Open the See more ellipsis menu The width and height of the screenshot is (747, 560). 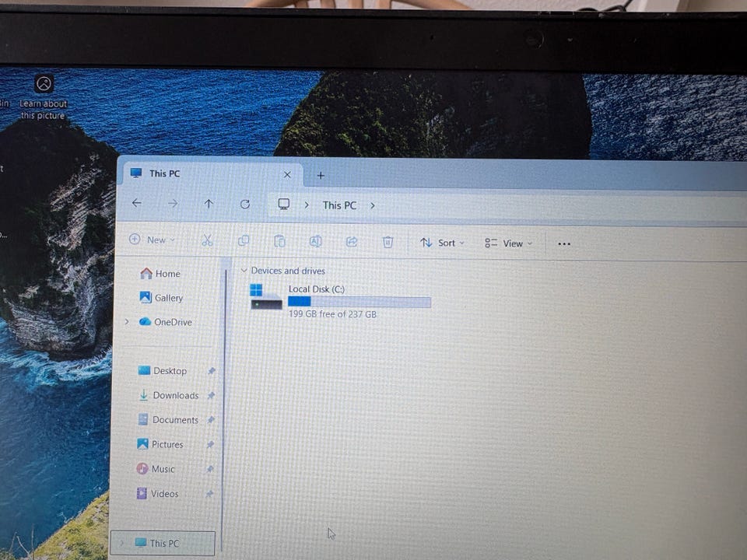[x=564, y=243]
